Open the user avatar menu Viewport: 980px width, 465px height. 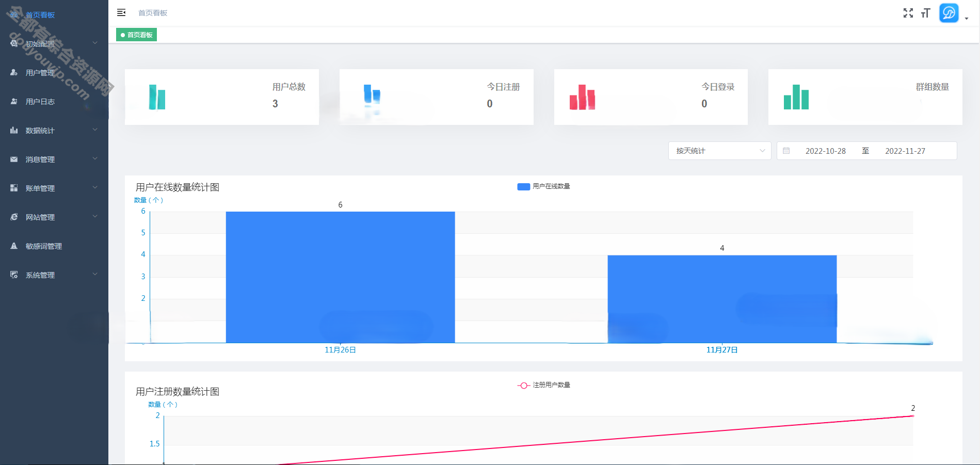click(949, 13)
